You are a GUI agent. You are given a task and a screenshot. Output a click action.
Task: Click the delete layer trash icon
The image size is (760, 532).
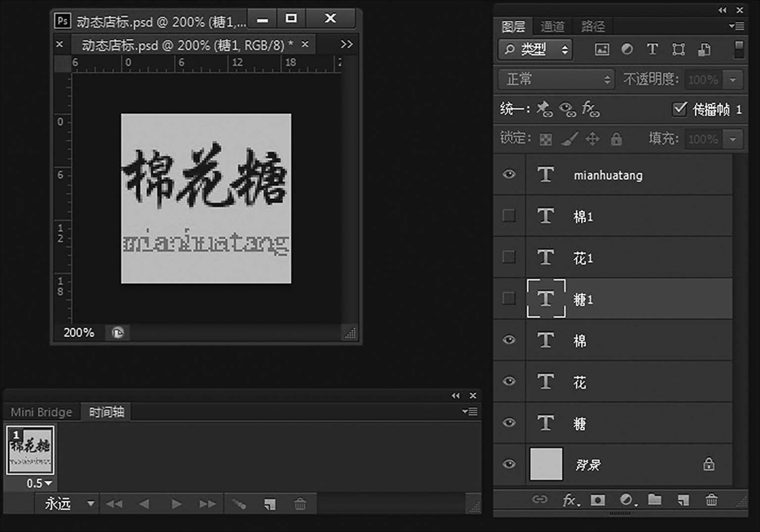click(x=711, y=500)
